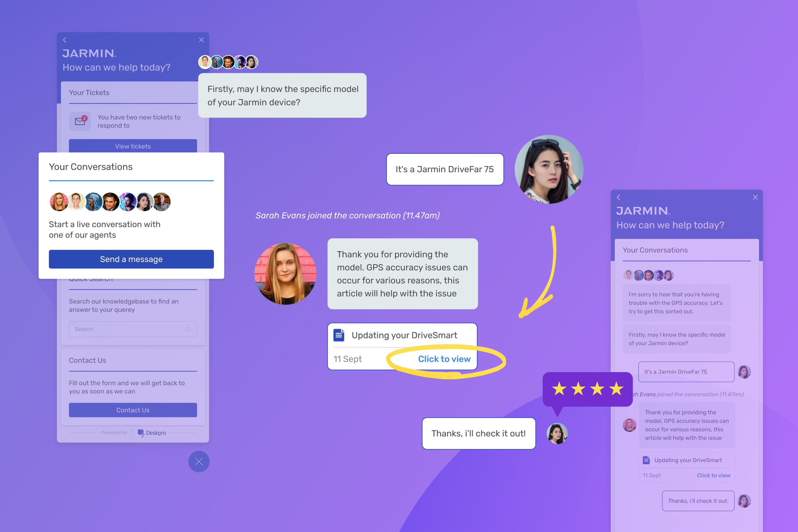The image size is (798, 532).
Task: Click the large 11 Sept date
Action: tap(347, 359)
